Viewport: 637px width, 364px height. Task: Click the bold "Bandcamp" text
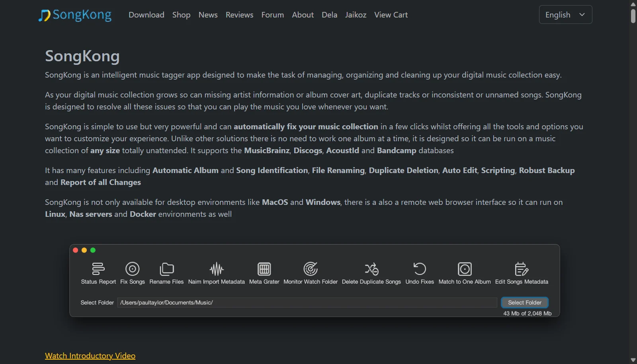point(397,150)
